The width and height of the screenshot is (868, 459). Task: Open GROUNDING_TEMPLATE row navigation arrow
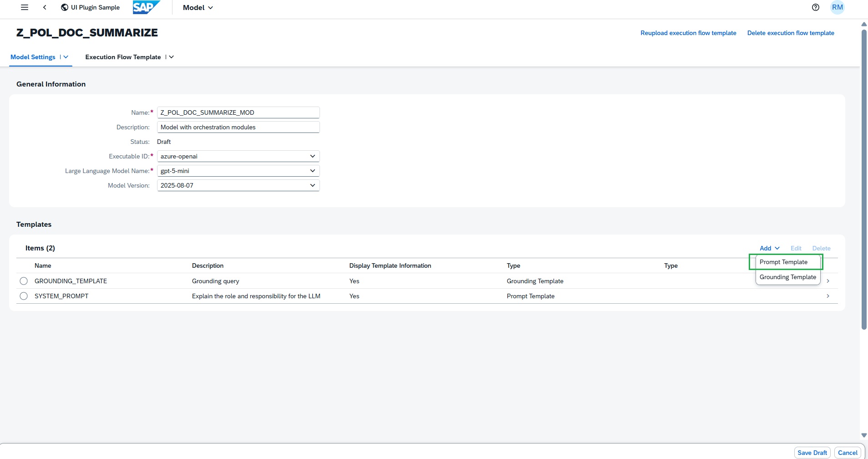828,281
